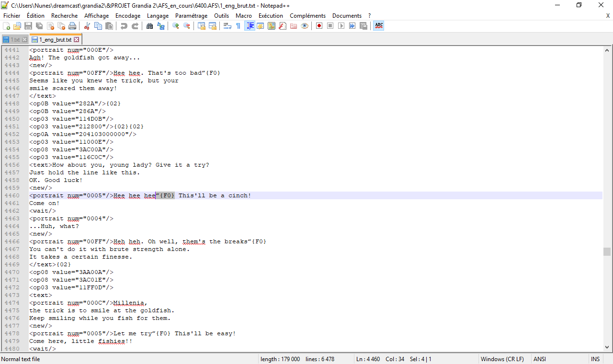Click the Close All documents toolbar icon
The width and height of the screenshot is (613, 364).
tap(61, 26)
